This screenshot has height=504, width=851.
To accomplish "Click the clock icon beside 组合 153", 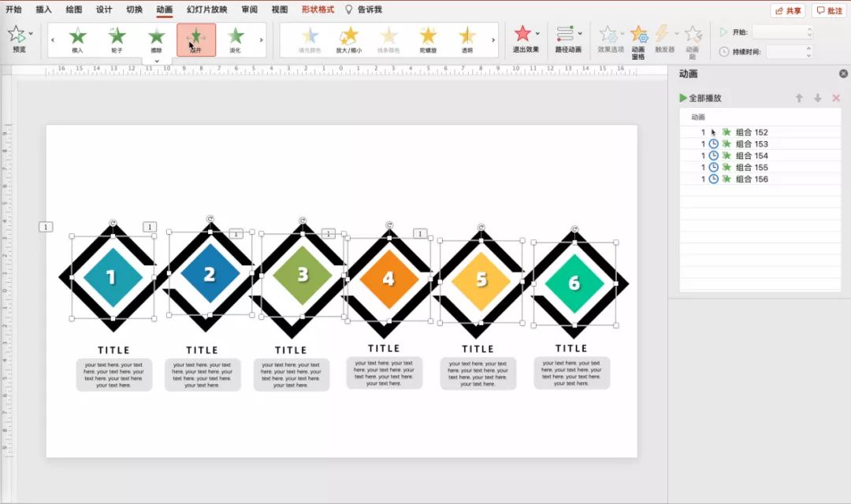I will (x=714, y=144).
